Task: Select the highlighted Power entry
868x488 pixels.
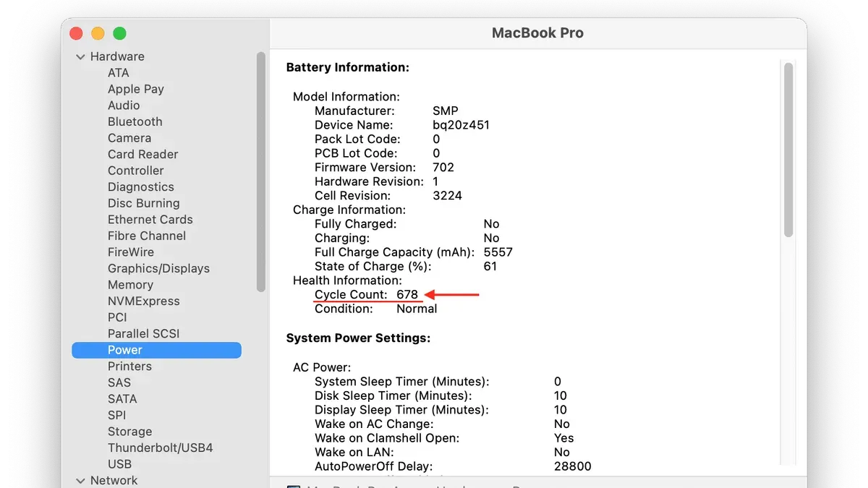Action: [x=156, y=350]
